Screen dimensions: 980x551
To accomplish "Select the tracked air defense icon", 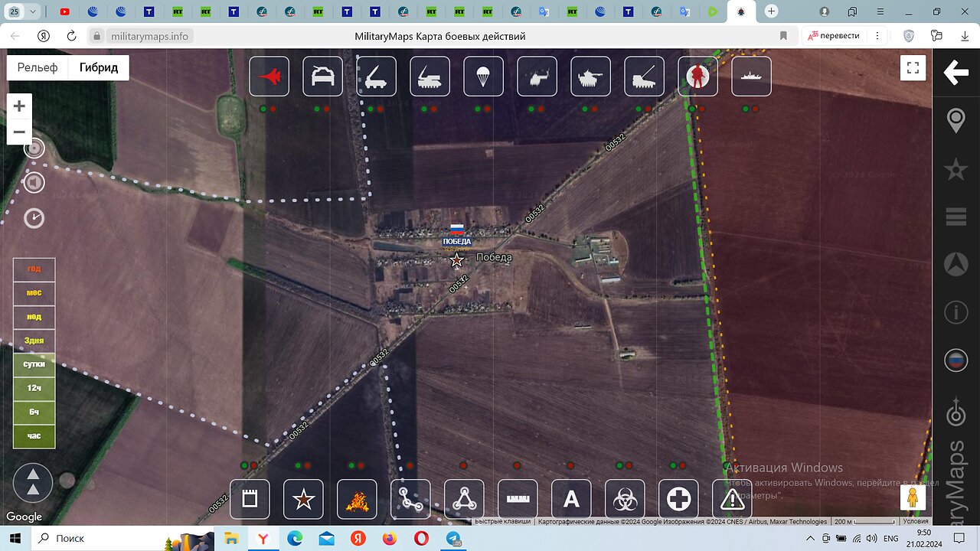I will 430,77.
